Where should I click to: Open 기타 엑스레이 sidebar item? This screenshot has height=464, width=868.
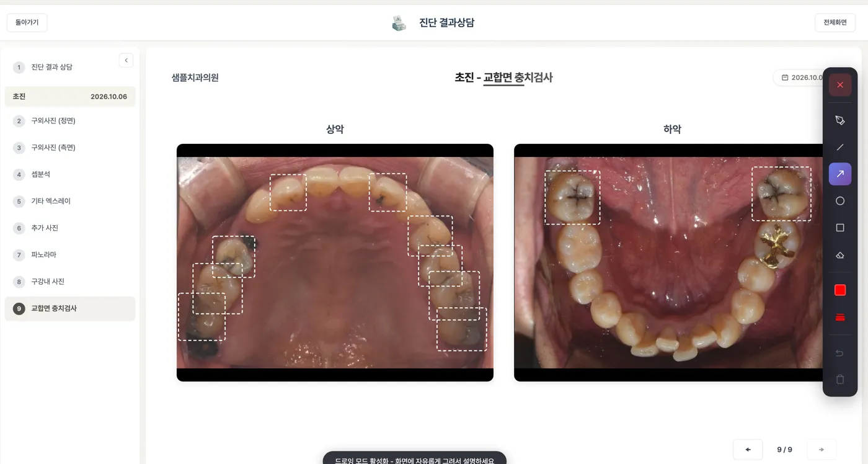(70, 201)
